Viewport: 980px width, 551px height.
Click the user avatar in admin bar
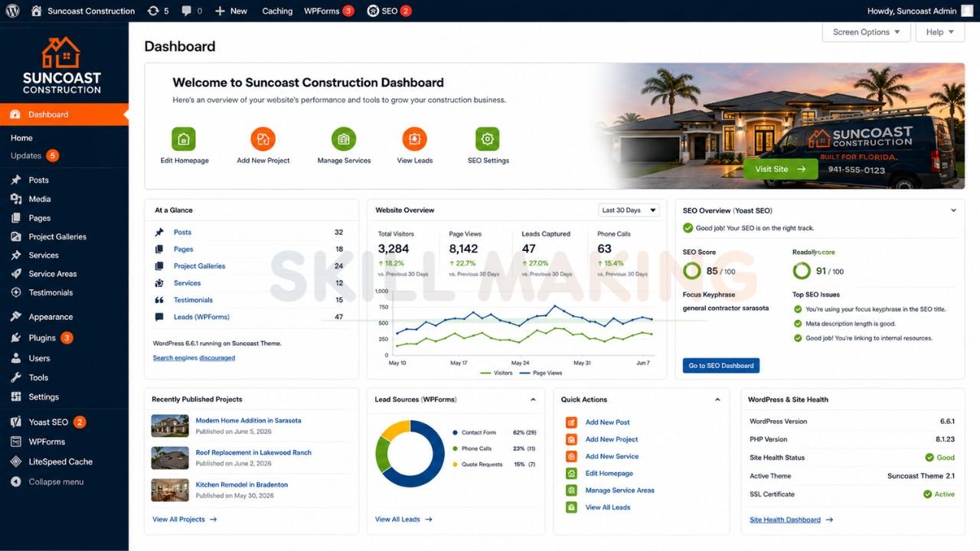pyautogui.click(x=968, y=11)
